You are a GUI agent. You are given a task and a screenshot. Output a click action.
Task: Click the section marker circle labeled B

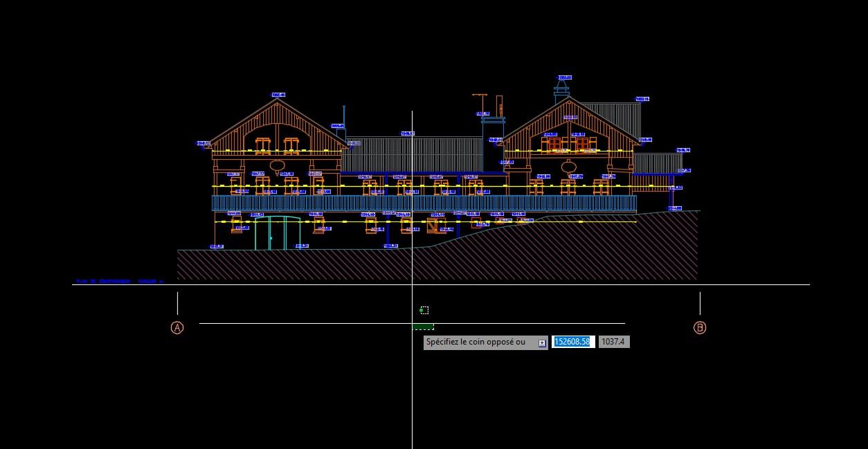700,328
